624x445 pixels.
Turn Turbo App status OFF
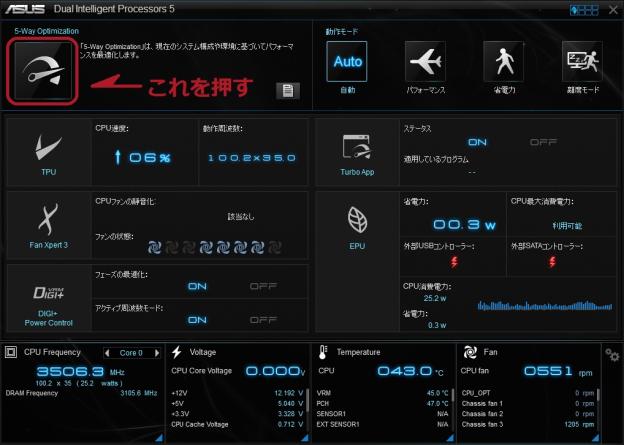tap(543, 142)
